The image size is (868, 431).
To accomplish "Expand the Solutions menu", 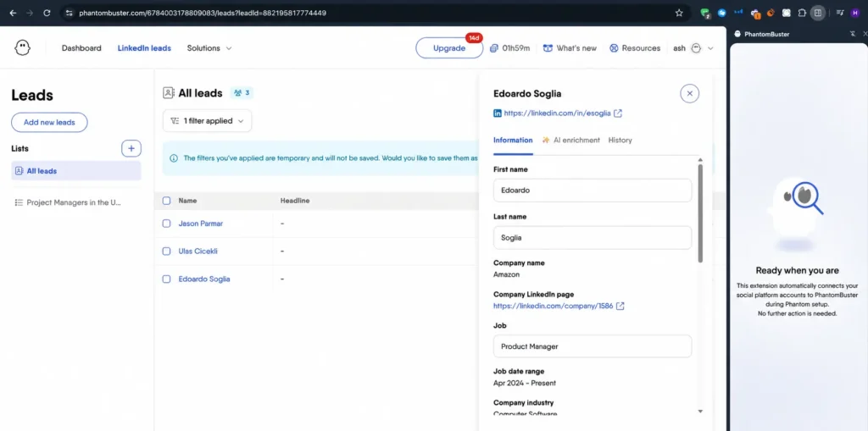I will [209, 48].
